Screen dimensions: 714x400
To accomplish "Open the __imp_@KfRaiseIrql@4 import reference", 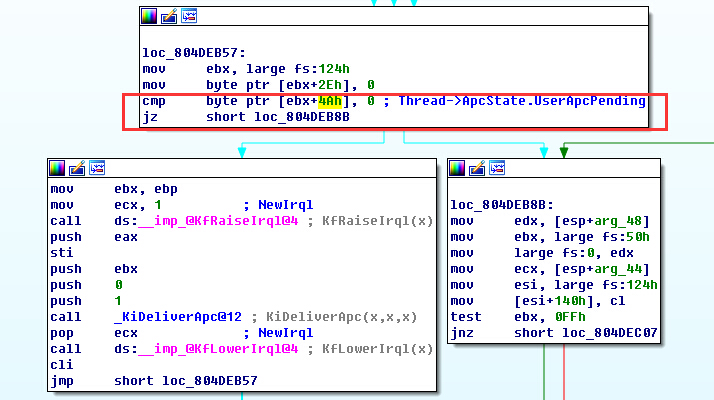I will pyautogui.click(x=218, y=221).
